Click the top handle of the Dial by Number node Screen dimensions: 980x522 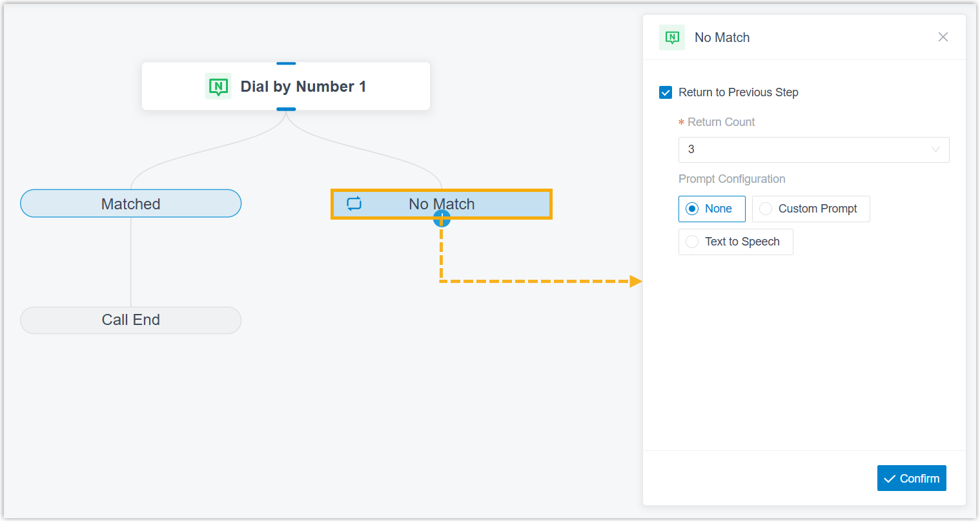(x=286, y=63)
